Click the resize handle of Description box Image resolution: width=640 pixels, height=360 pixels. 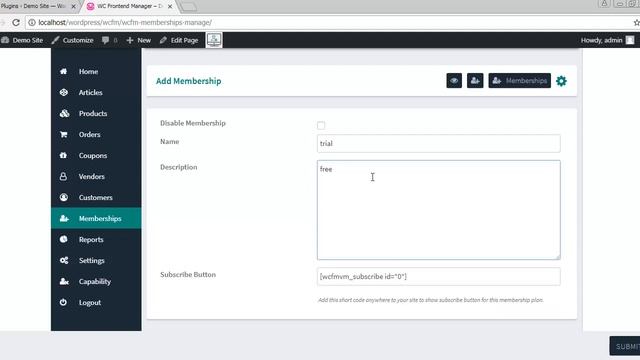pyautogui.click(x=558, y=257)
